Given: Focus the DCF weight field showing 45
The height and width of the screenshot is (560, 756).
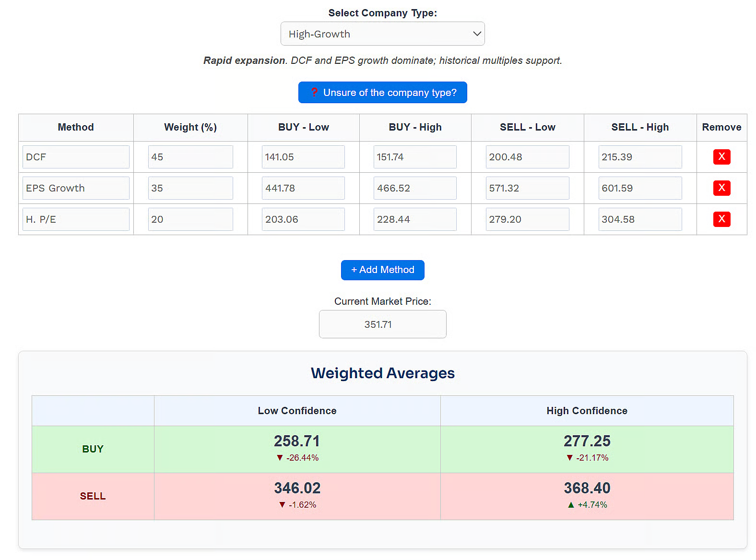Looking at the screenshot, I should click(190, 157).
